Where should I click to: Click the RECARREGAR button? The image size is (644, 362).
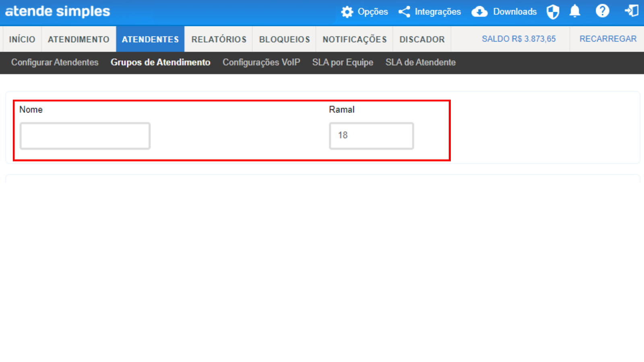click(608, 39)
